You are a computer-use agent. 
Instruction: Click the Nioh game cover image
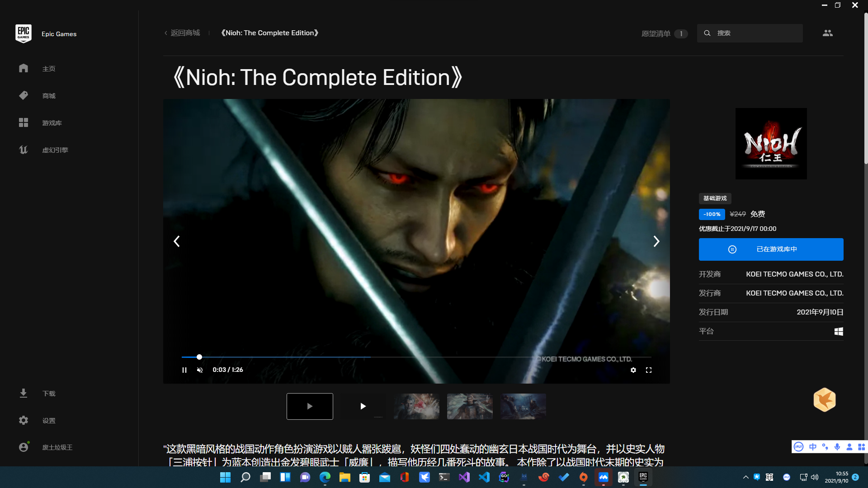771,144
